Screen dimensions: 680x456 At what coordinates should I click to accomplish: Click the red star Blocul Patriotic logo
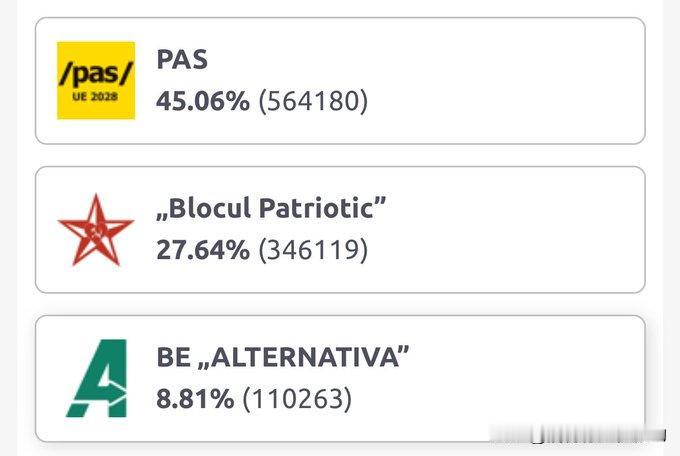(96, 230)
